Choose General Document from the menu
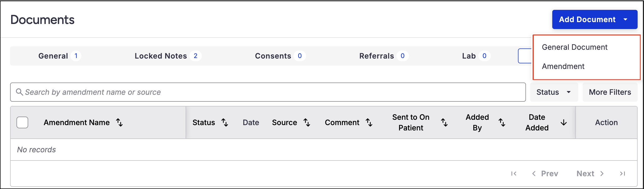This screenshot has width=644, height=189. click(x=575, y=47)
